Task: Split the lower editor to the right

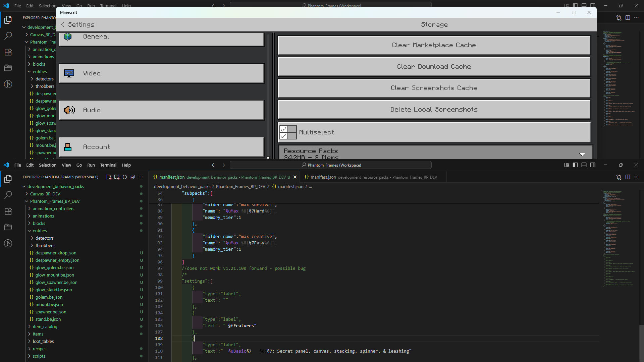Action: click(x=628, y=177)
